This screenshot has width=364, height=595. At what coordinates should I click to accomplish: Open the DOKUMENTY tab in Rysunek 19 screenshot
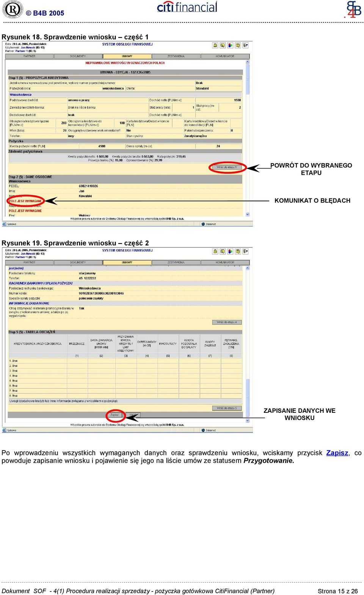coord(78,262)
